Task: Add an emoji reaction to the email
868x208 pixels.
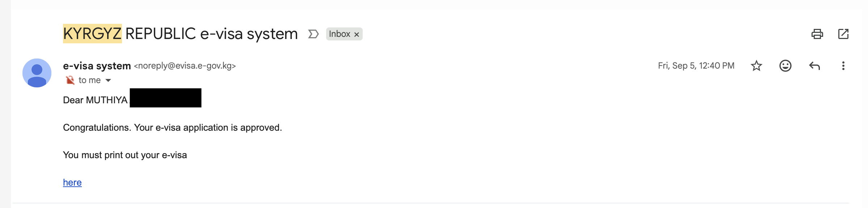Action: pyautogui.click(x=785, y=66)
